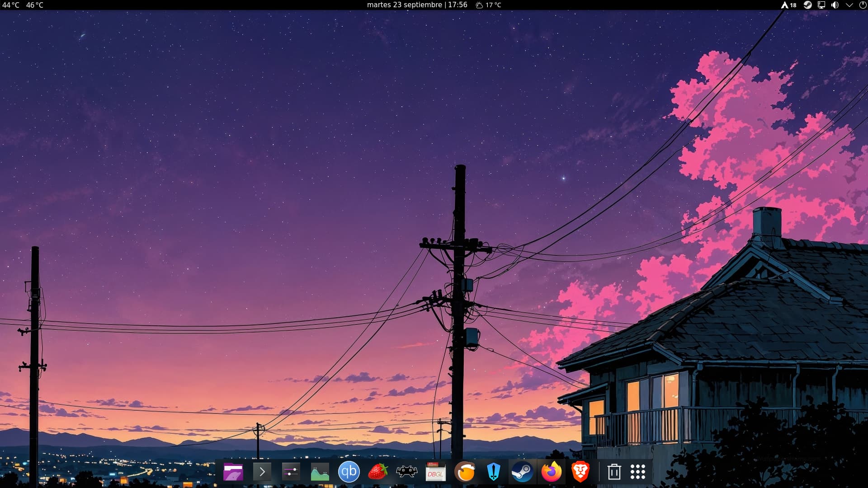Open the purple file manager in dock
The image size is (868, 488).
click(233, 472)
